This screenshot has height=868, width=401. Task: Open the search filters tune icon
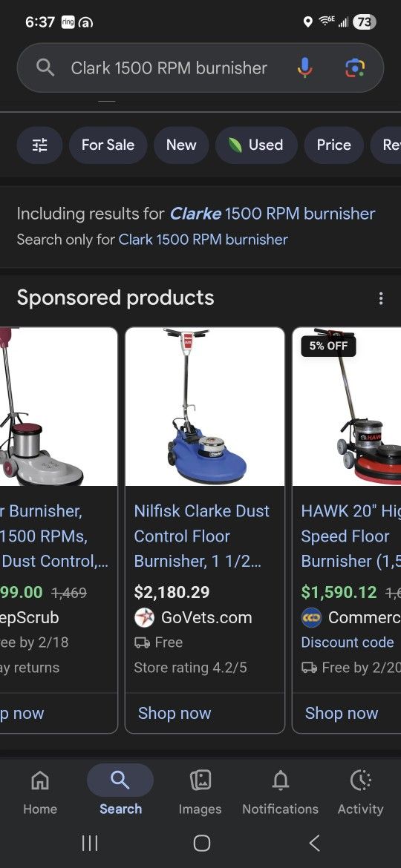[x=40, y=145]
